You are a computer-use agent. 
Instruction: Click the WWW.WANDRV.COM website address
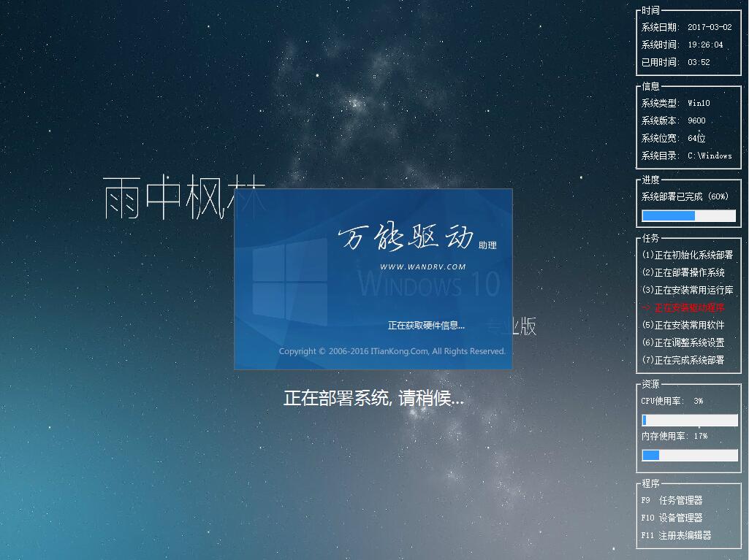423,267
